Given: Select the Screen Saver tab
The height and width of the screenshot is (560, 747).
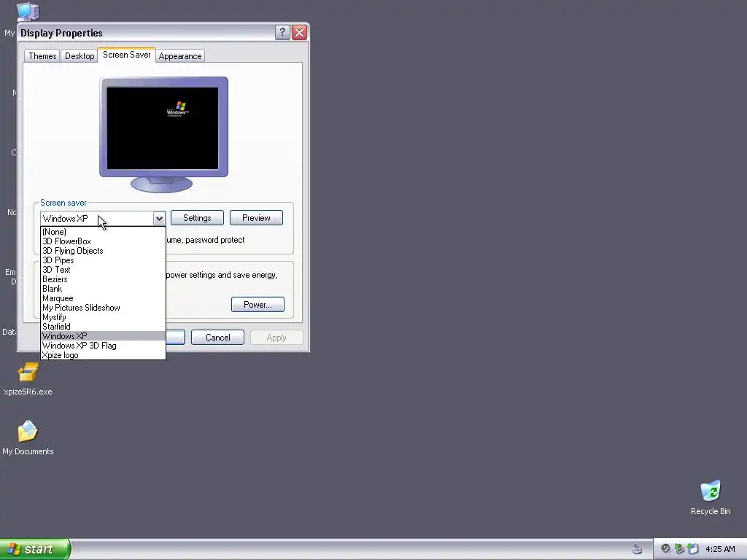Looking at the screenshot, I should tap(127, 55).
